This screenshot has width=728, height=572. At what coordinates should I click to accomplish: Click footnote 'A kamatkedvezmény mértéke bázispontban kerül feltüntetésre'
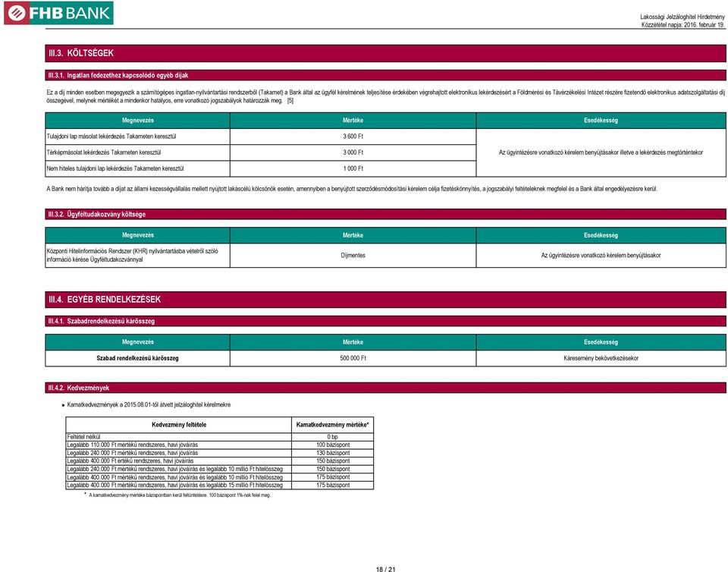point(179,495)
